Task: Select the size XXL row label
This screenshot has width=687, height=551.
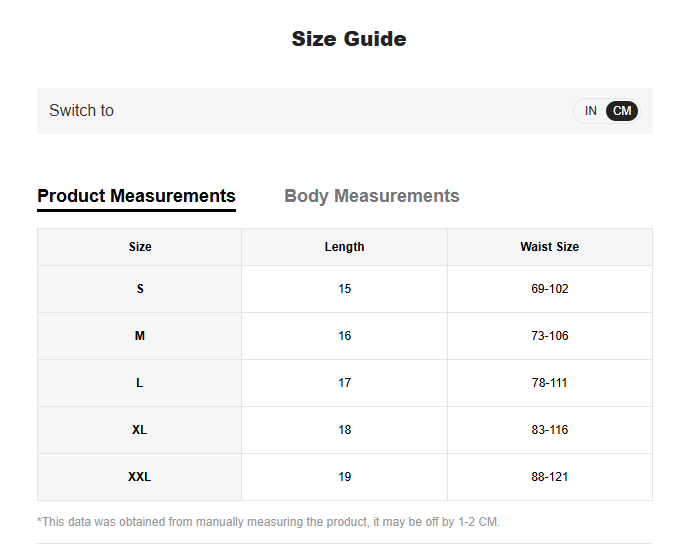Action: (140, 477)
